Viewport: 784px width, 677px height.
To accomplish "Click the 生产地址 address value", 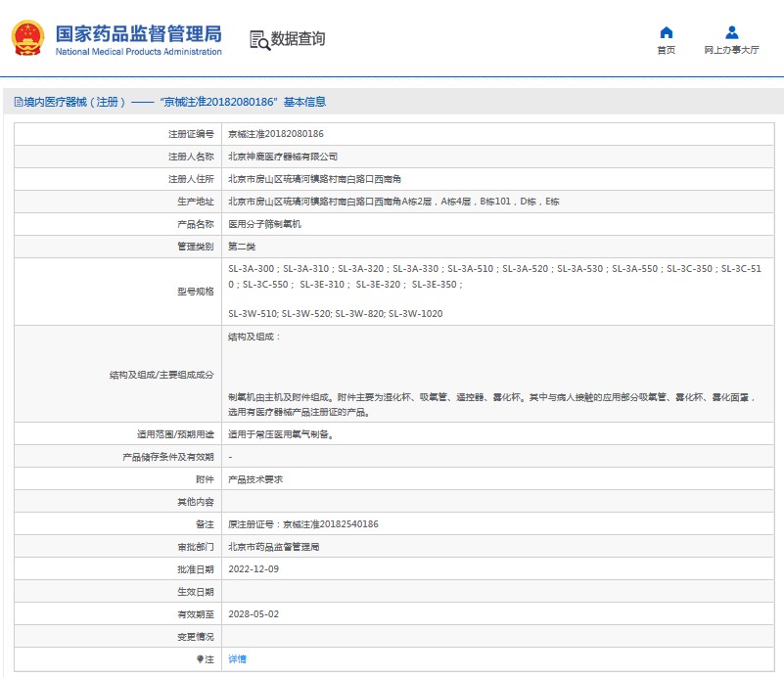I will (392, 201).
